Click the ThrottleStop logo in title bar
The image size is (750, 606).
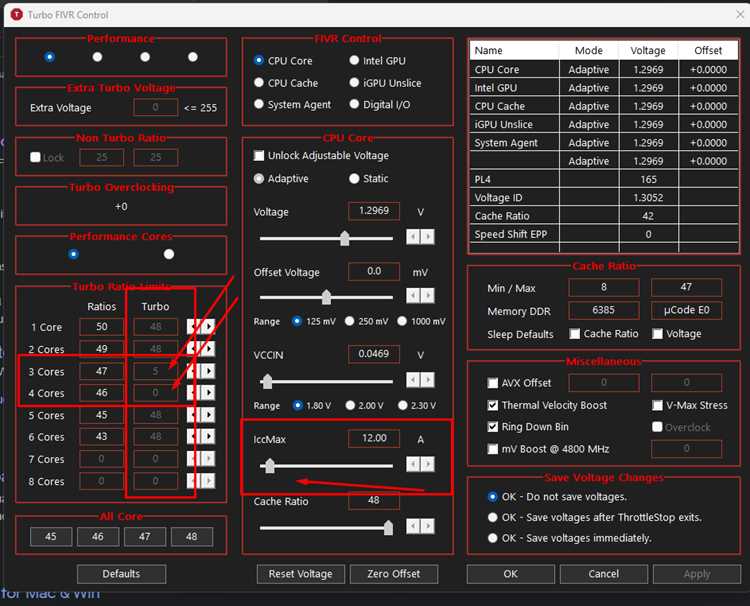[x=17, y=15]
